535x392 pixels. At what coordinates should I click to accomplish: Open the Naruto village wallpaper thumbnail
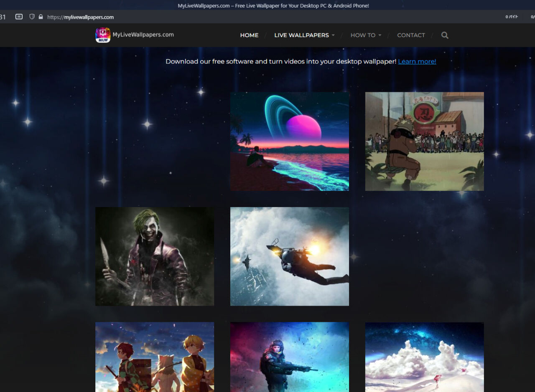425,142
